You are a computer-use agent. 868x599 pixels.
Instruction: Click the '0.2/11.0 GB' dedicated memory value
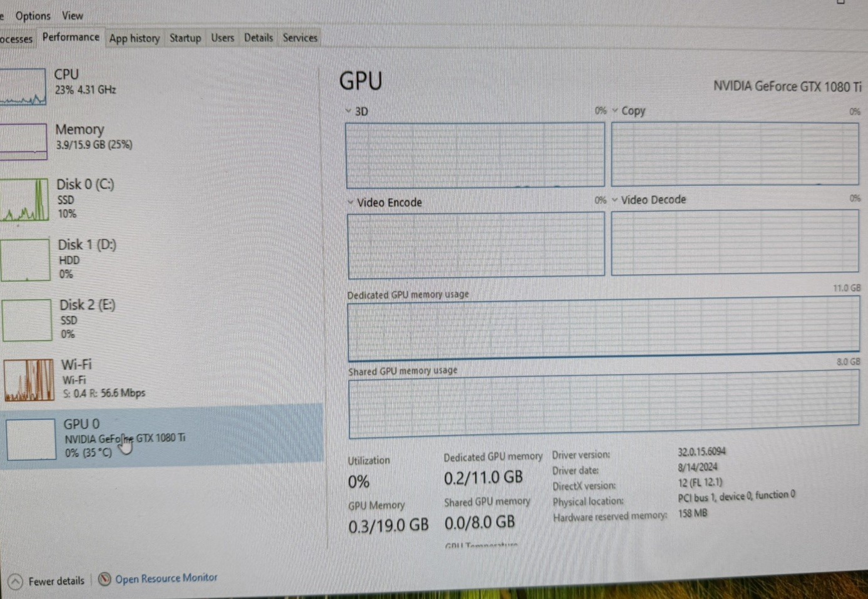483,478
